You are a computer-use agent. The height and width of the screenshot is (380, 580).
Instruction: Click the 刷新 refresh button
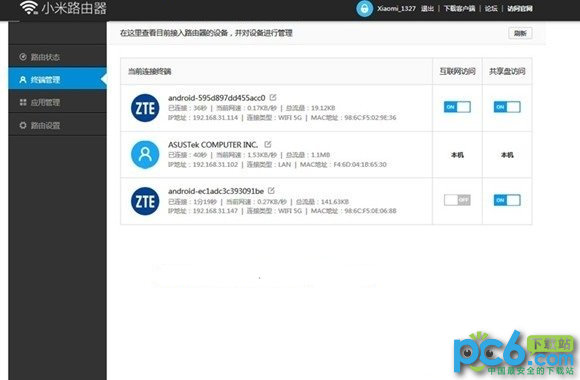point(520,33)
